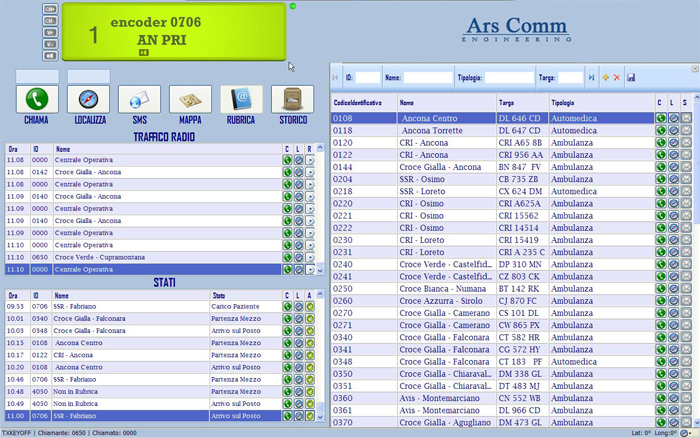Click the V+ volume up button
The image size is (700, 438).
[50, 32]
